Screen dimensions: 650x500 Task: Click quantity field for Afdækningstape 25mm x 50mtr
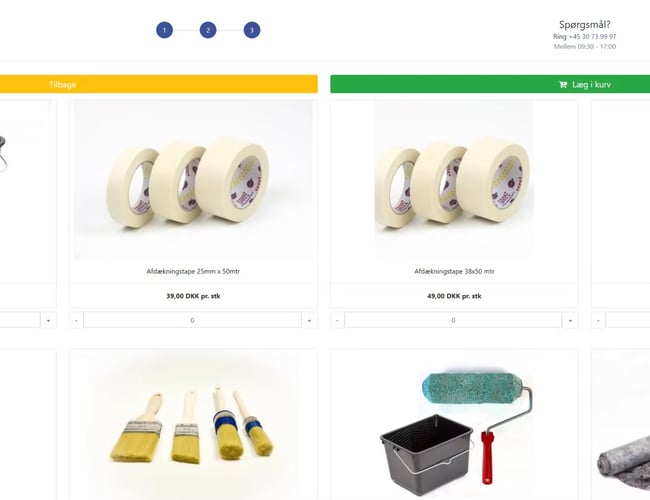pyautogui.click(x=192, y=320)
